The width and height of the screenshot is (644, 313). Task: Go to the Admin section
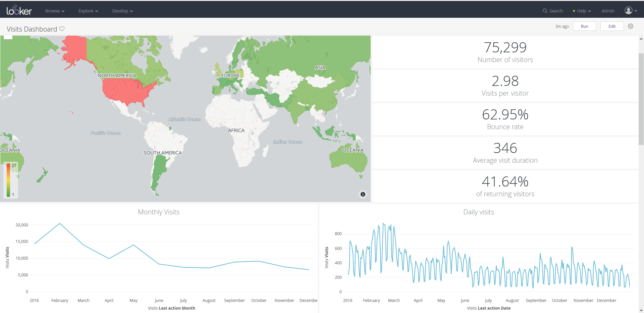pyautogui.click(x=608, y=11)
